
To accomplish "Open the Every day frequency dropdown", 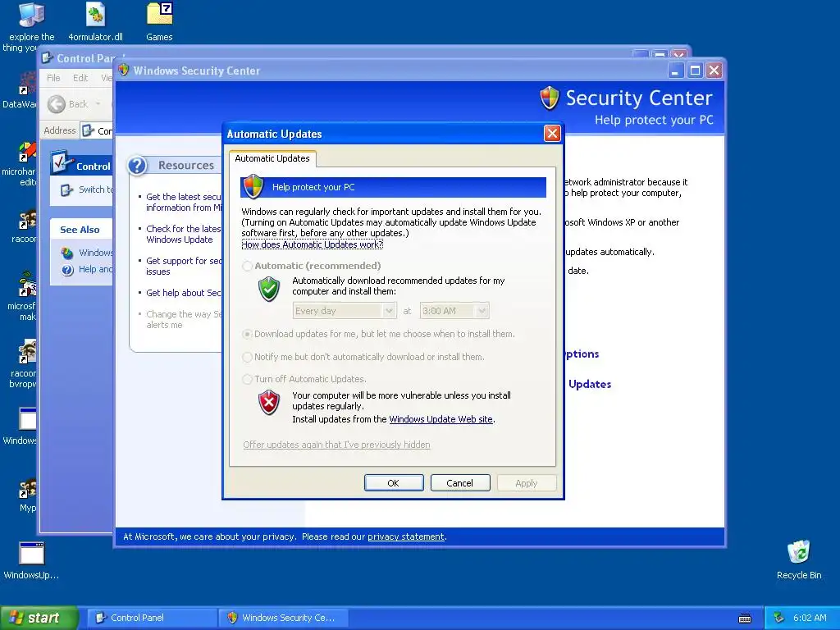I will tap(345, 311).
